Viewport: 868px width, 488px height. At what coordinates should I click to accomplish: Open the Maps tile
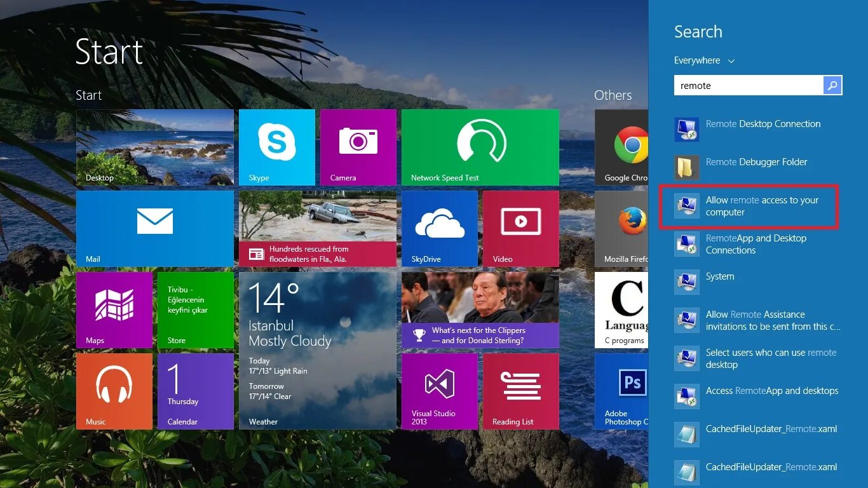click(x=114, y=310)
